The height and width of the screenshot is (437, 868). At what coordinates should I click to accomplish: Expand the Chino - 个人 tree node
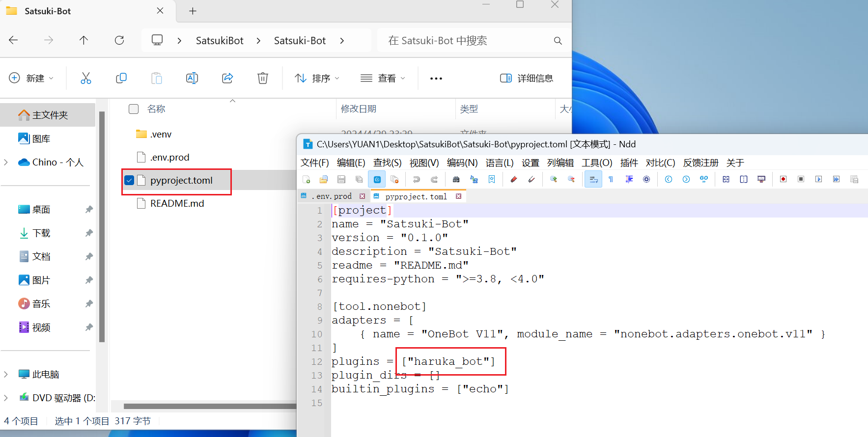tap(6, 162)
